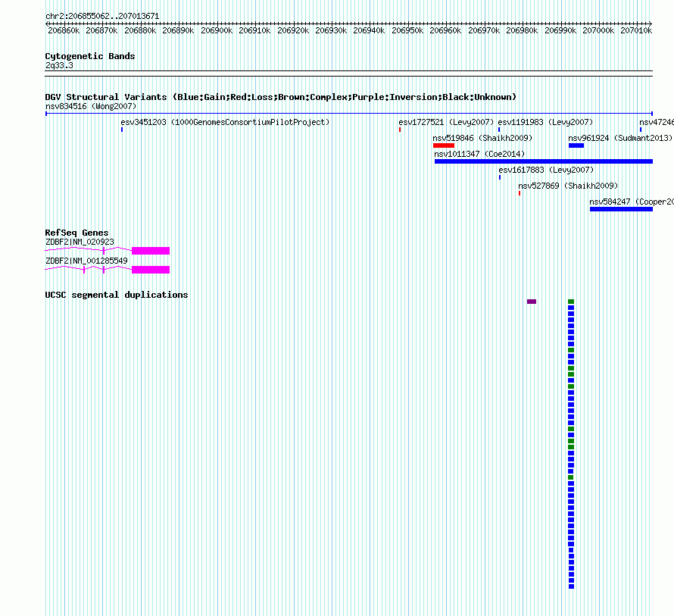Image resolution: width=674 pixels, height=616 pixels.
Task: Click the chr2:206855062..207013671 coordinates label
Action: (102, 16)
